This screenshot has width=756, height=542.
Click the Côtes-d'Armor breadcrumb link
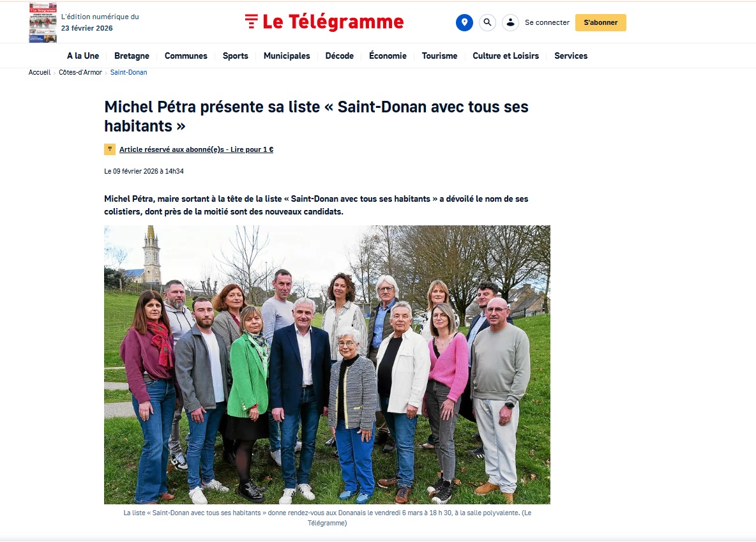pos(80,72)
